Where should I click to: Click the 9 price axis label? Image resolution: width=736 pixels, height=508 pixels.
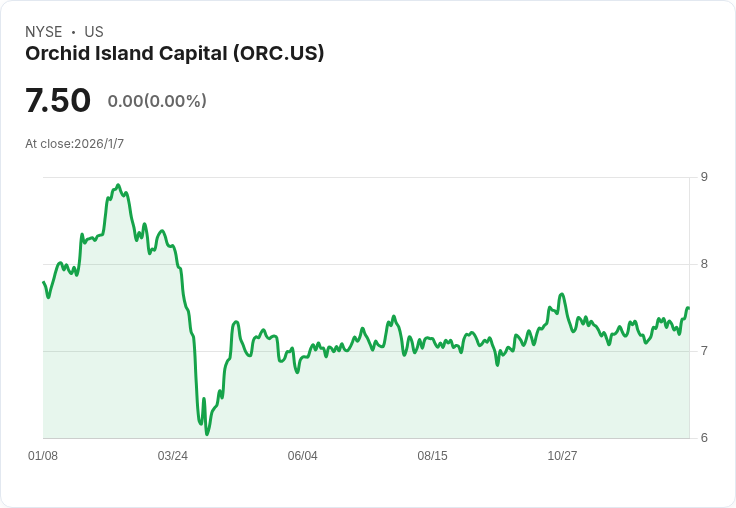click(x=704, y=177)
